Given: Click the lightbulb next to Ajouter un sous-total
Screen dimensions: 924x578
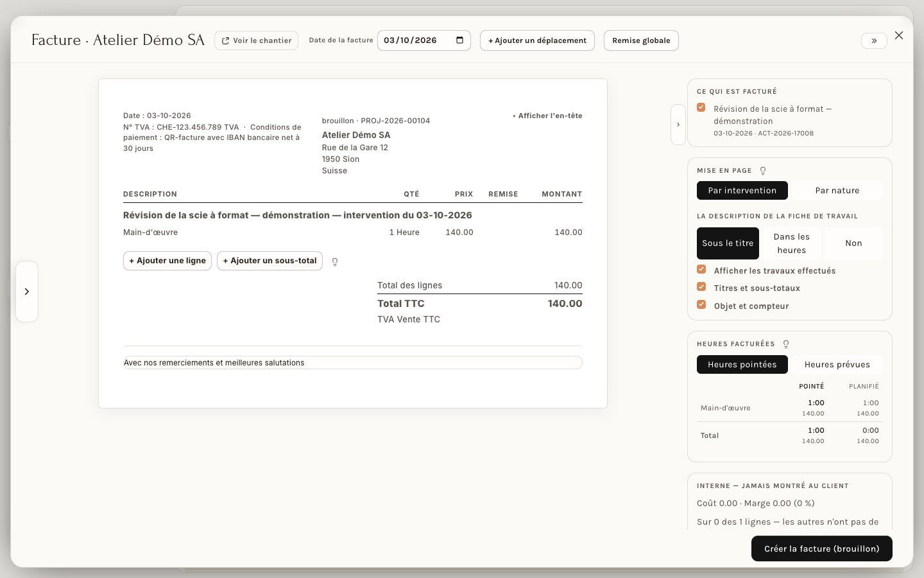Looking at the screenshot, I should coord(335,261).
